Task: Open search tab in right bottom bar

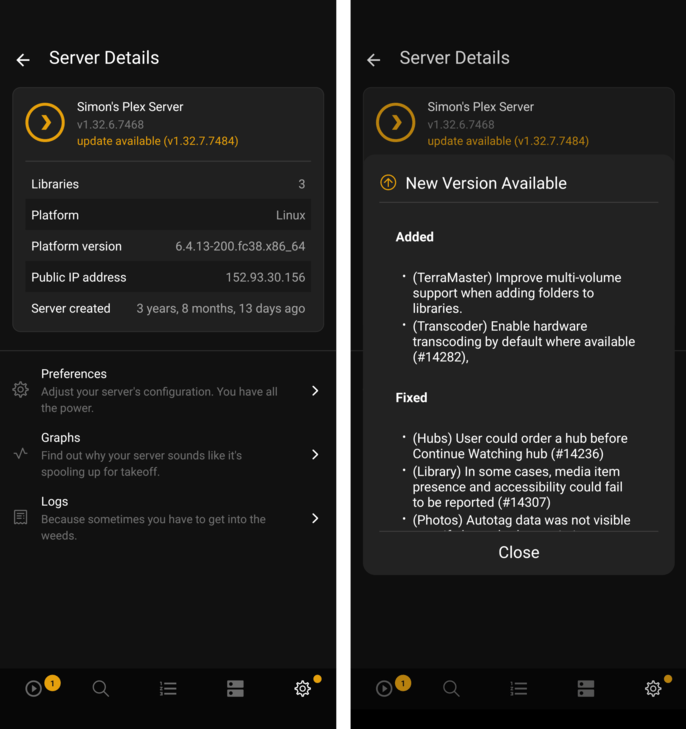Action: click(x=451, y=689)
